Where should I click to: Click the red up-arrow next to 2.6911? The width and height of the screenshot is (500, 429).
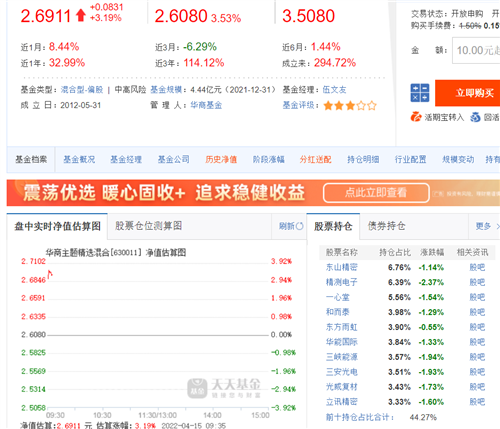pyautogui.click(x=80, y=15)
